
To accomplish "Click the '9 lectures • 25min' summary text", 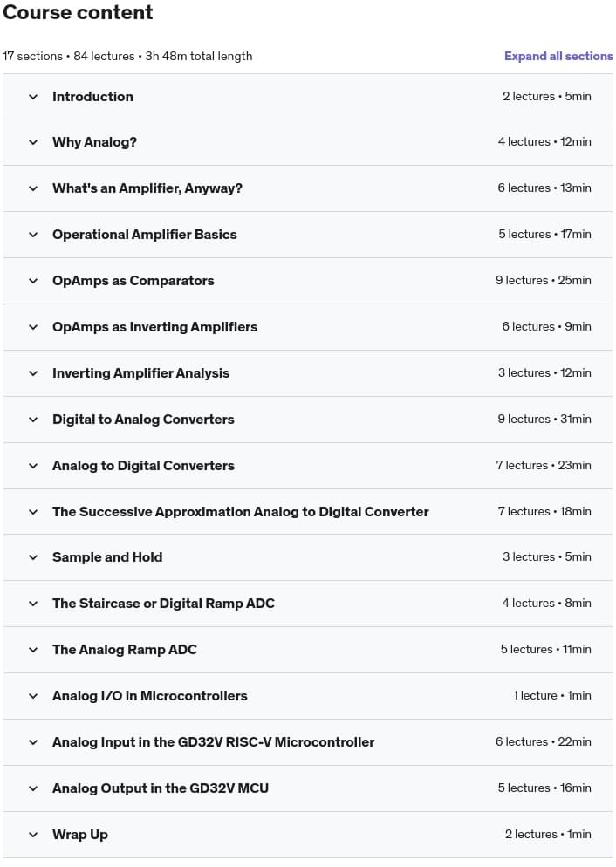I will click(543, 281).
